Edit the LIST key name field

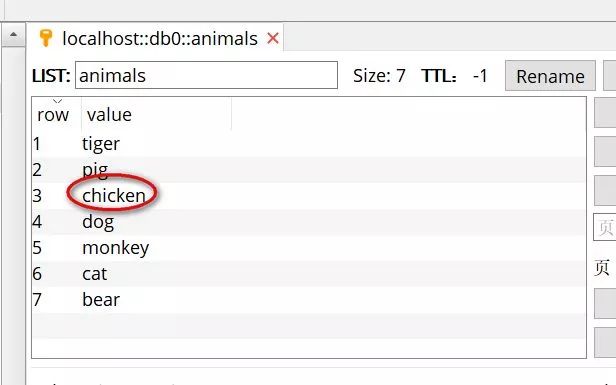206,75
